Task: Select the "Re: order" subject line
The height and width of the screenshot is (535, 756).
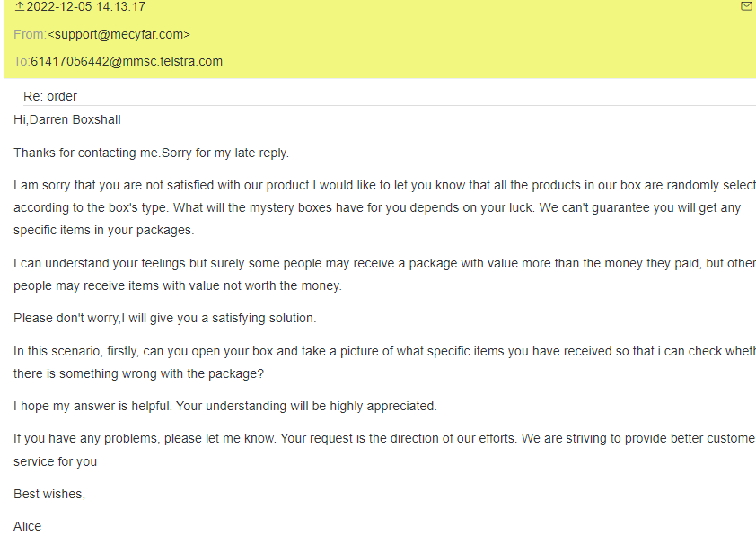Action: click(x=50, y=96)
